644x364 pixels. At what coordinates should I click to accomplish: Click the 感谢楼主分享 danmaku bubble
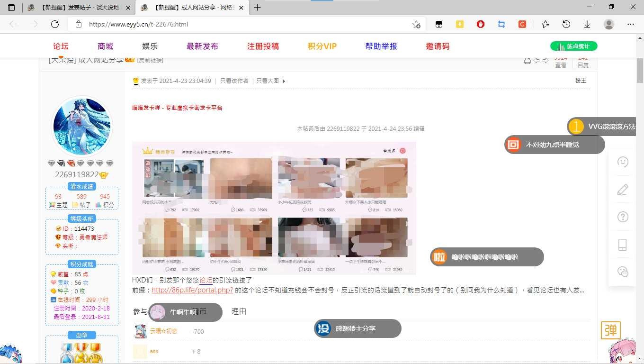358,328
